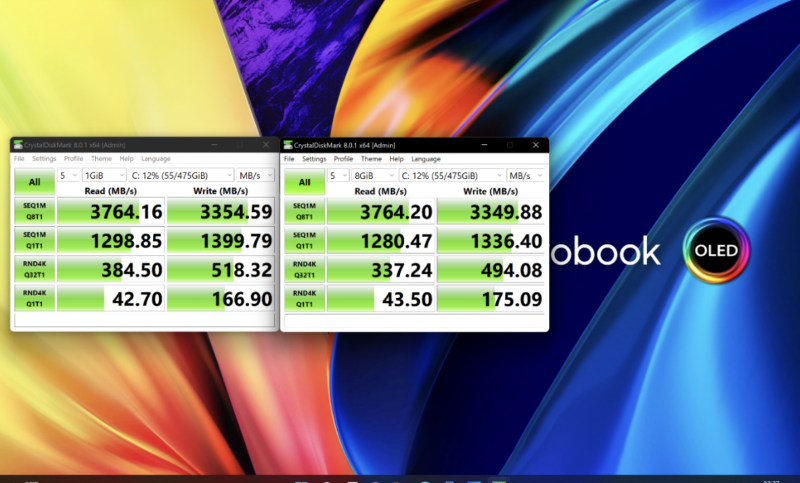Open the Language menu in the 8GiB window
Screen dimensions: 800x483
pos(426,159)
